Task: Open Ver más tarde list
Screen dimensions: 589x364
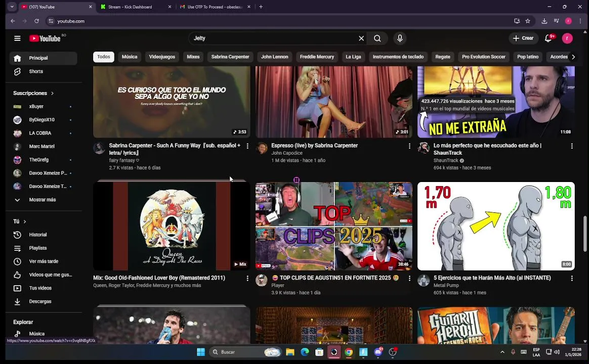Action: 43,261
